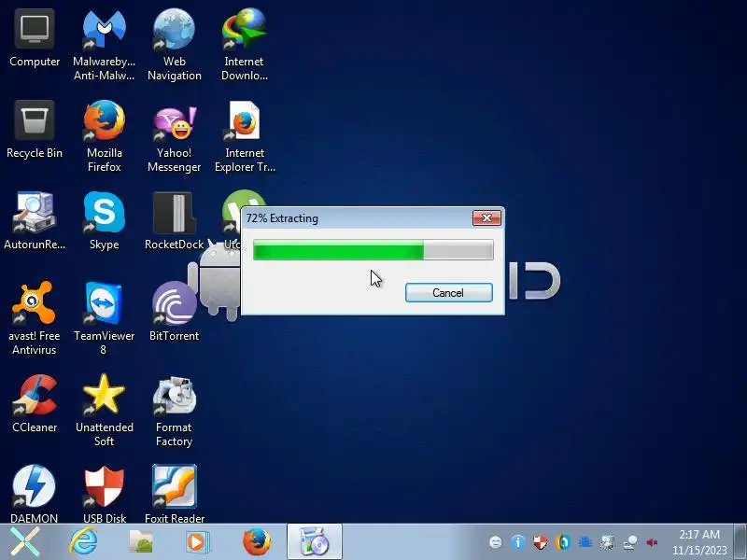Click the 72% Extracting title bar
The image size is (747, 560).
[358, 218]
